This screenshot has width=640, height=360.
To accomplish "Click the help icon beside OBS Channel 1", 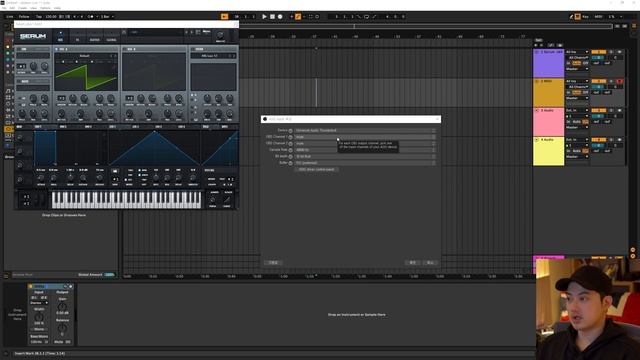I will (x=291, y=137).
